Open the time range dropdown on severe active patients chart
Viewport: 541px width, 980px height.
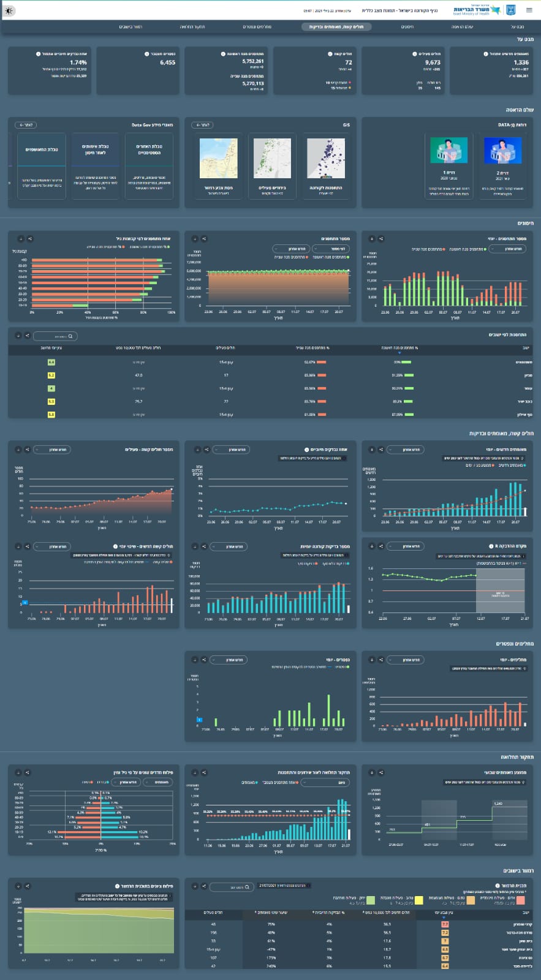[51, 450]
